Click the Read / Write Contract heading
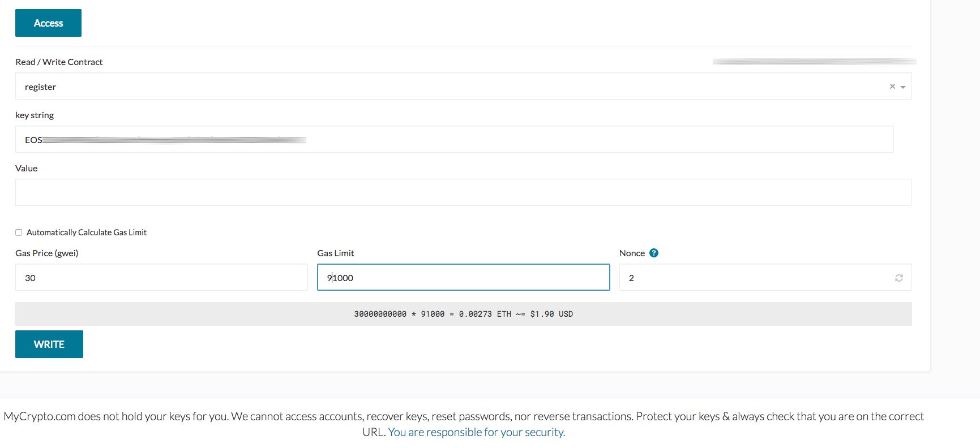 pos(59,62)
